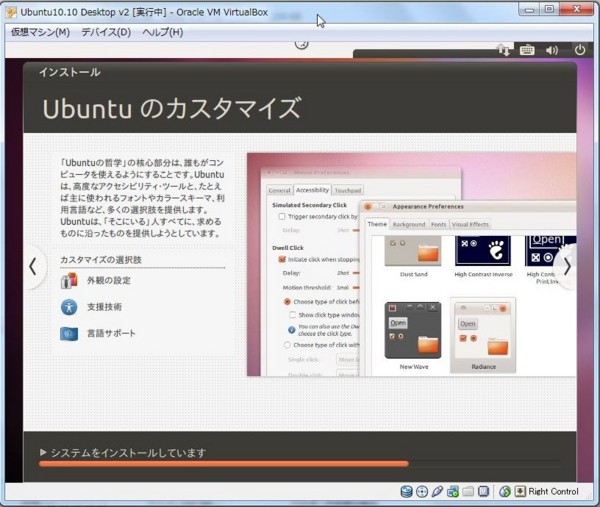The height and width of the screenshot is (507, 600).
Task: Go to next installer slide arrow
Action: (x=567, y=267)
